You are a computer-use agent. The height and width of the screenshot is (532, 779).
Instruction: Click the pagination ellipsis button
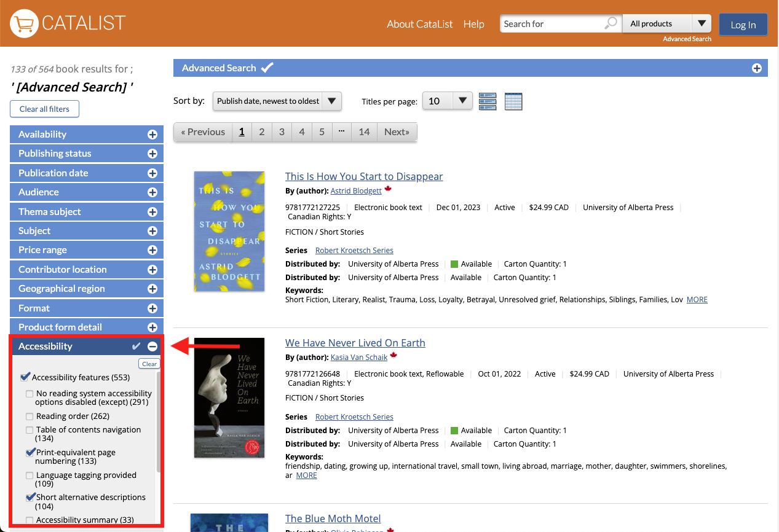pyautogui.click(x=342, y=132)
